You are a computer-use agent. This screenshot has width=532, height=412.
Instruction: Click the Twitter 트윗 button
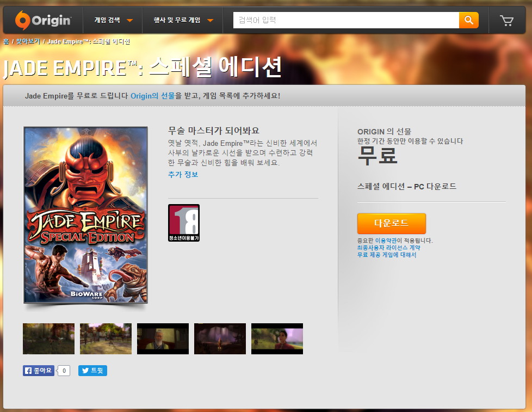[92, 371]
